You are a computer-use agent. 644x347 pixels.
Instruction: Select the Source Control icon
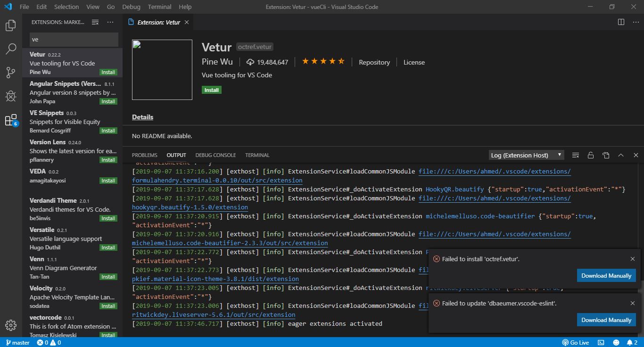click(x=10, y=73)
